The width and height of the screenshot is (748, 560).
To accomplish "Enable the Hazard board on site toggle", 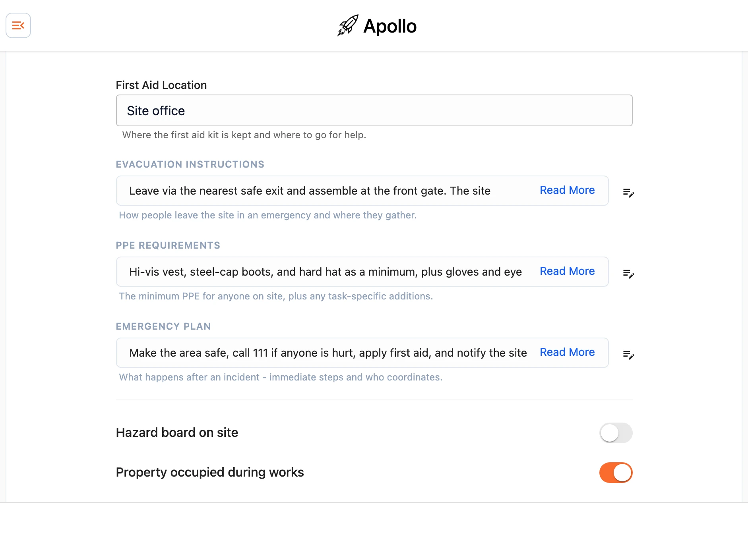I will pyautogui.click(x=616, y=433).
